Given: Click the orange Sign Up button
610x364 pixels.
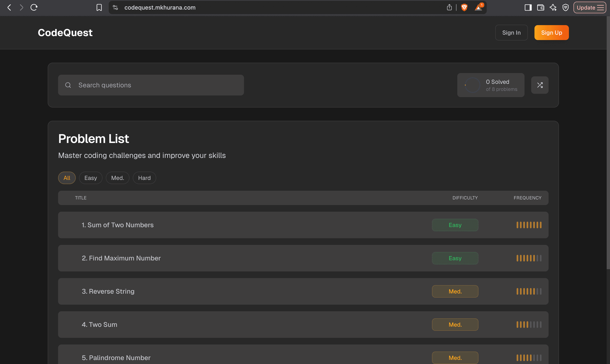Looking at the screenshot, I should click(552, 33).
